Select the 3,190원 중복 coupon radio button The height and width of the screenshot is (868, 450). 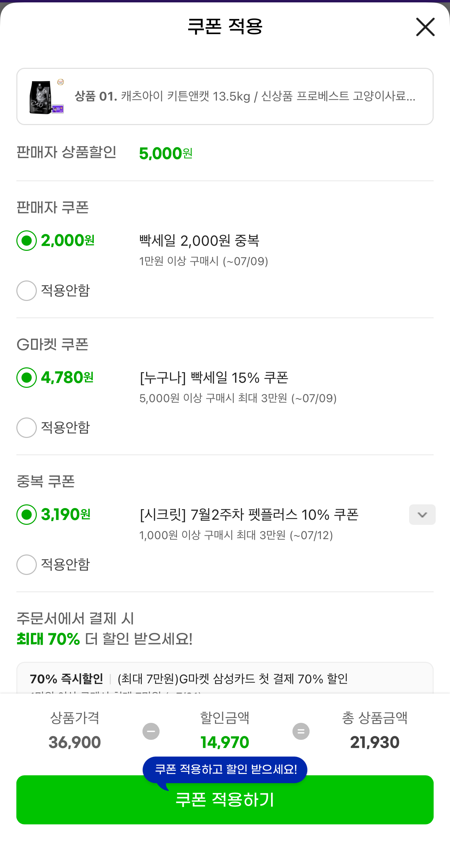pyautogui.click(x=27, y=515)
